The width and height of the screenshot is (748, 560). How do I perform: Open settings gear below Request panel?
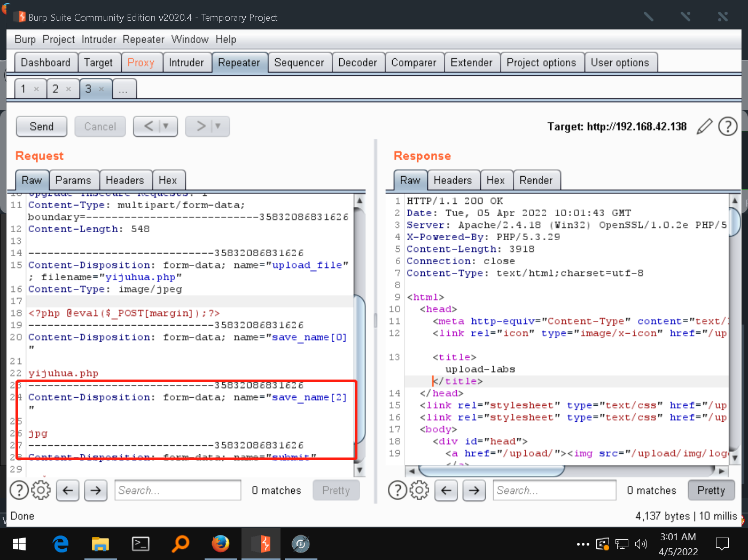click(x=41, y=490)
